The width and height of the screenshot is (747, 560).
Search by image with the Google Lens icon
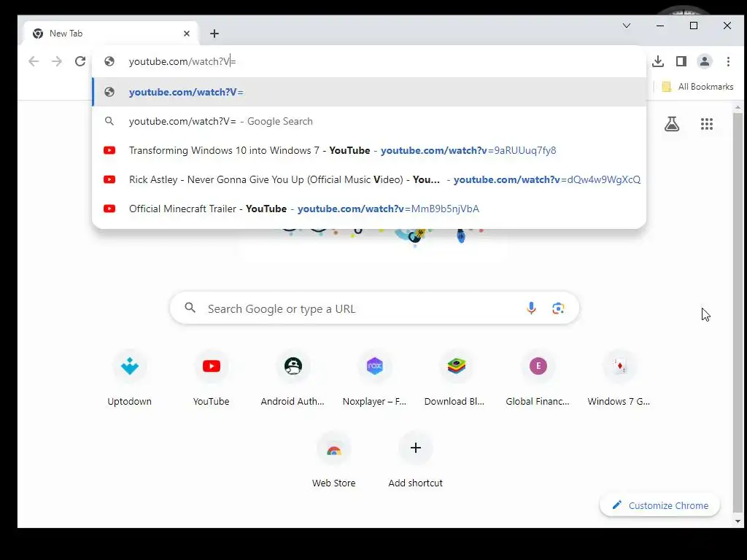click(x=558, y=308)
